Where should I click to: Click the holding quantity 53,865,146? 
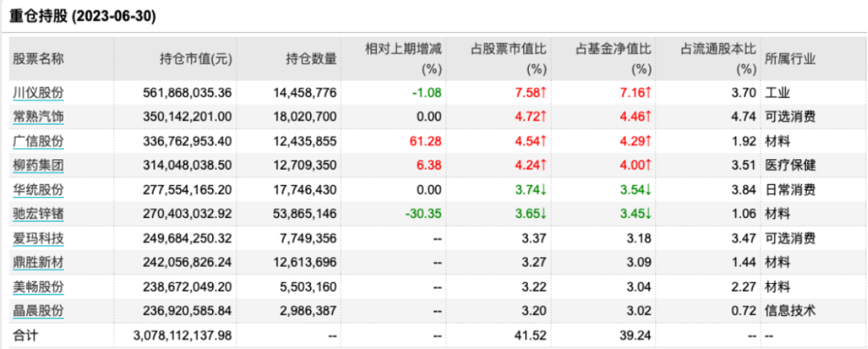point(305,214)
